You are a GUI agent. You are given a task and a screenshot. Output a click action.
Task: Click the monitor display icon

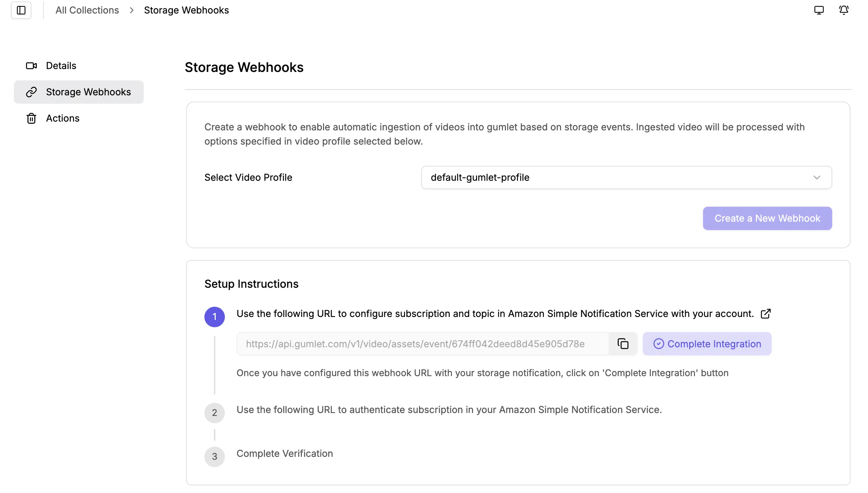point(819,10)
